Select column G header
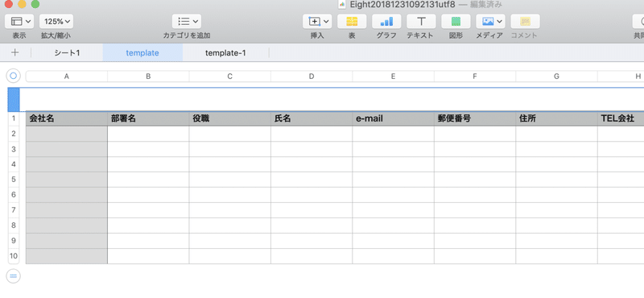 (x=556, y=76)
